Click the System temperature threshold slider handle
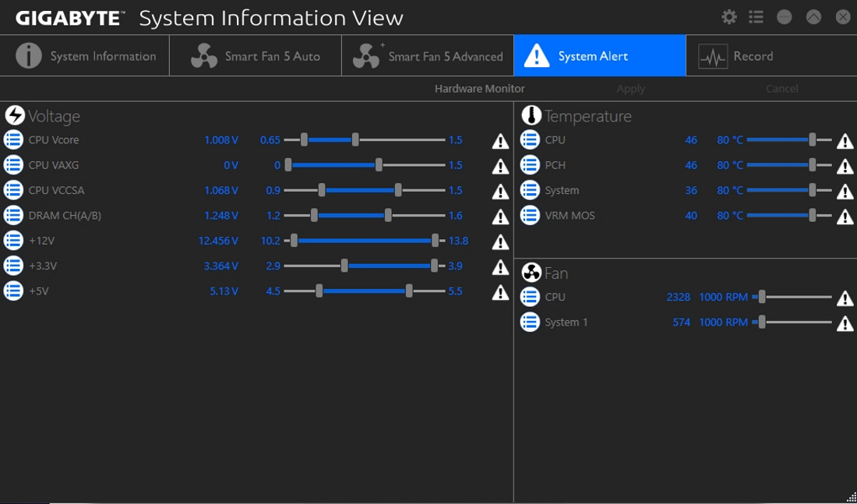Viewport: 857px width, 504px height. click(x=813, y=190)
